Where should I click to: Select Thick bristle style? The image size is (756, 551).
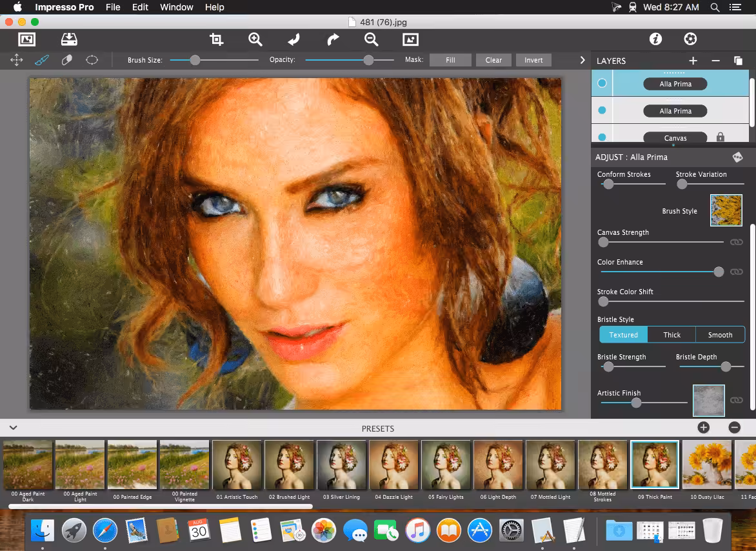[x=671, y=335]
